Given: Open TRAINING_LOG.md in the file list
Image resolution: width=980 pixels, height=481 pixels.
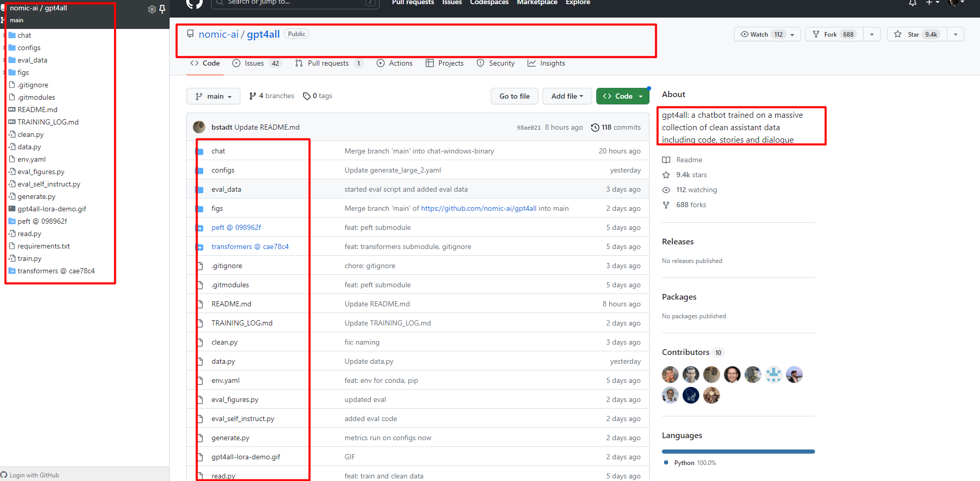Looking at the screenshot, I should point(242,323).
